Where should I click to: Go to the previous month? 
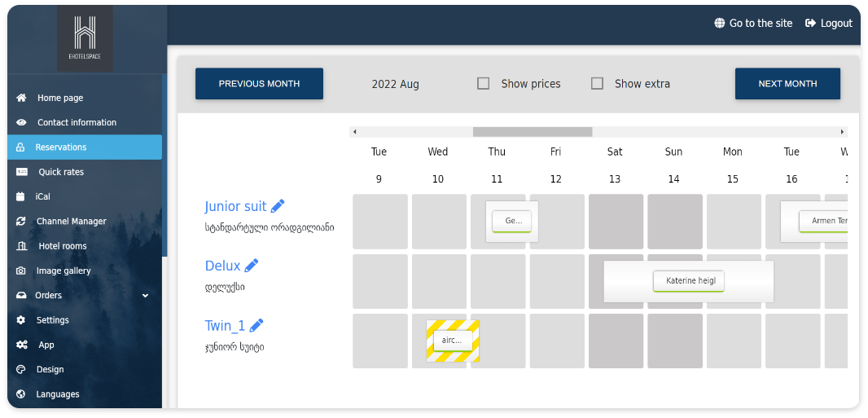click(259, 84)
